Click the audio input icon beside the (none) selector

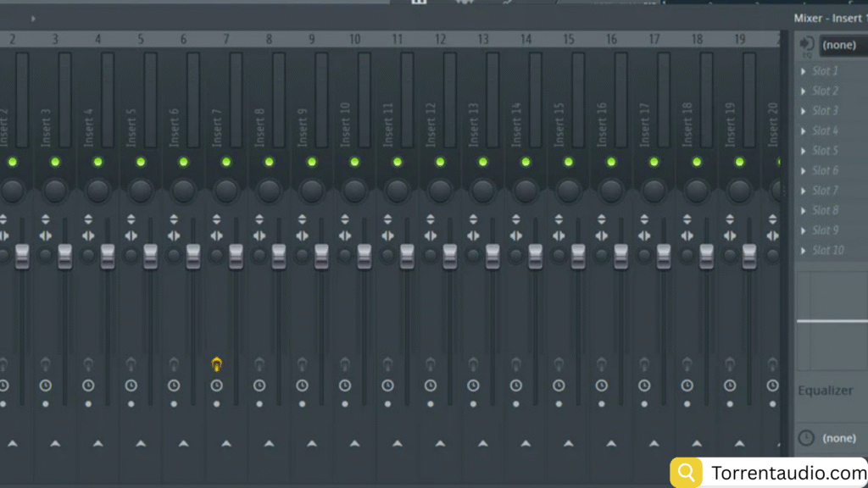(x=806, y=43)
